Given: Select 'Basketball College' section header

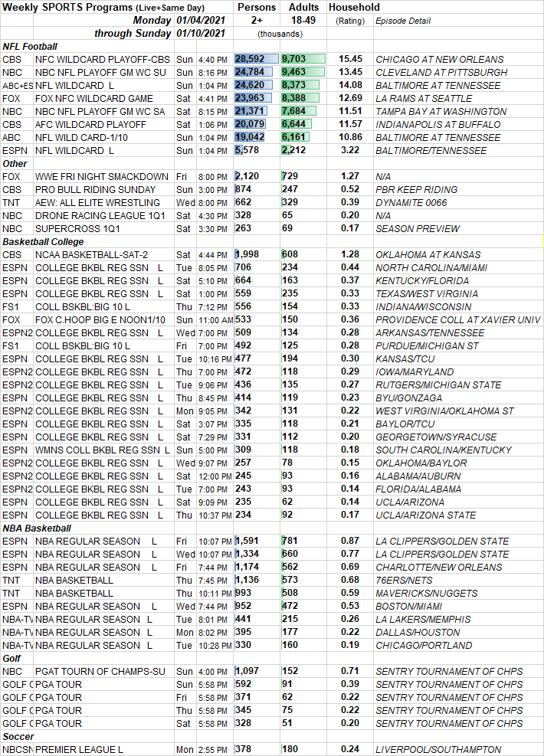Looking at the screenshot, I should pos(43,241).
